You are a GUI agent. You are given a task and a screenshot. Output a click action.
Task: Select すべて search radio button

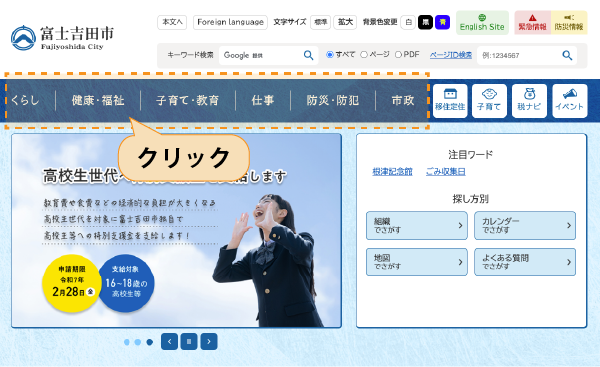click(x=329, y=55)
